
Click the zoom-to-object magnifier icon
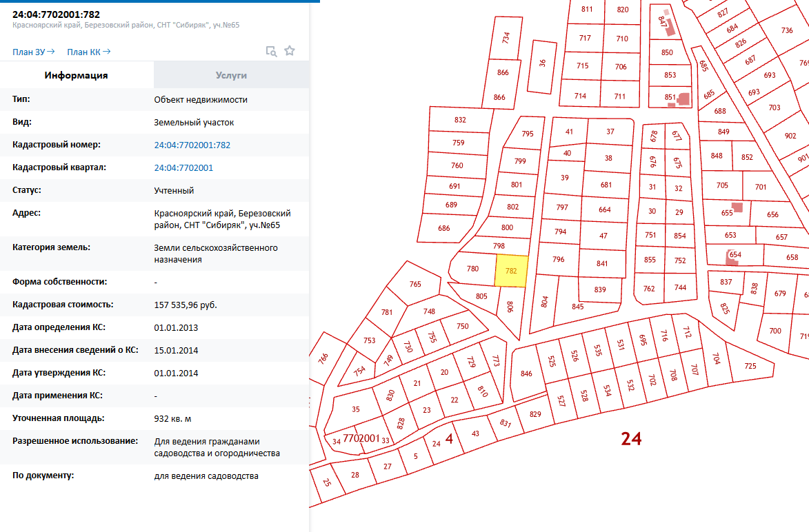[x=272, y=51]
